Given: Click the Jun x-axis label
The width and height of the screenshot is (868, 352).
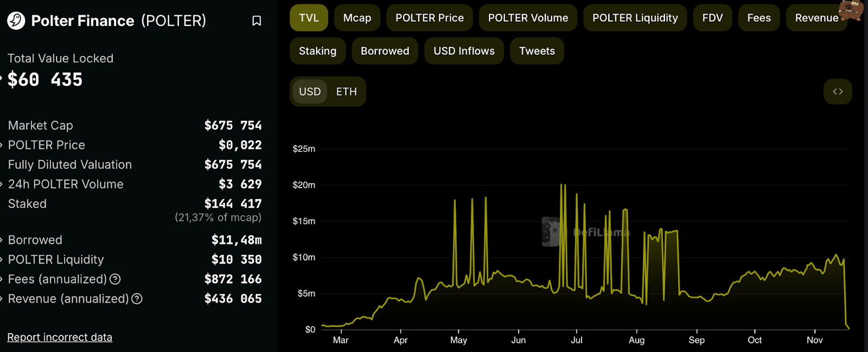Looking at the screenshot, I should tap(518, 340).
